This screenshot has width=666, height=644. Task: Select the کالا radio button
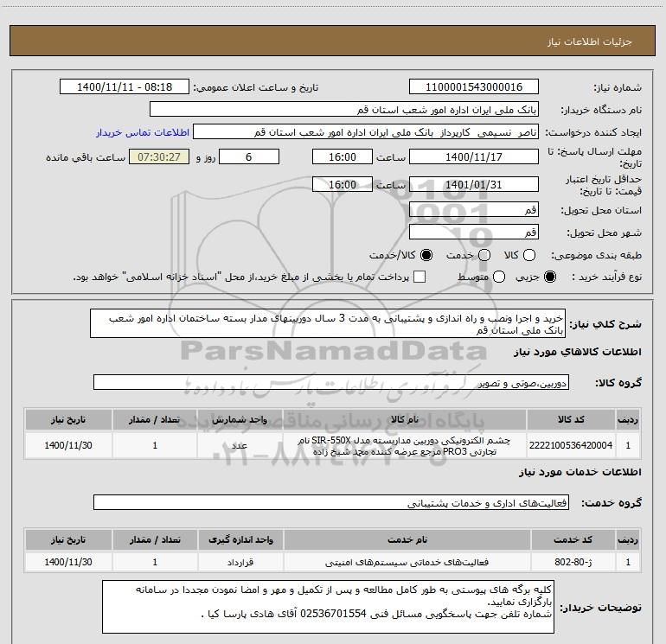pyautogui.click(x=529, y=255)
